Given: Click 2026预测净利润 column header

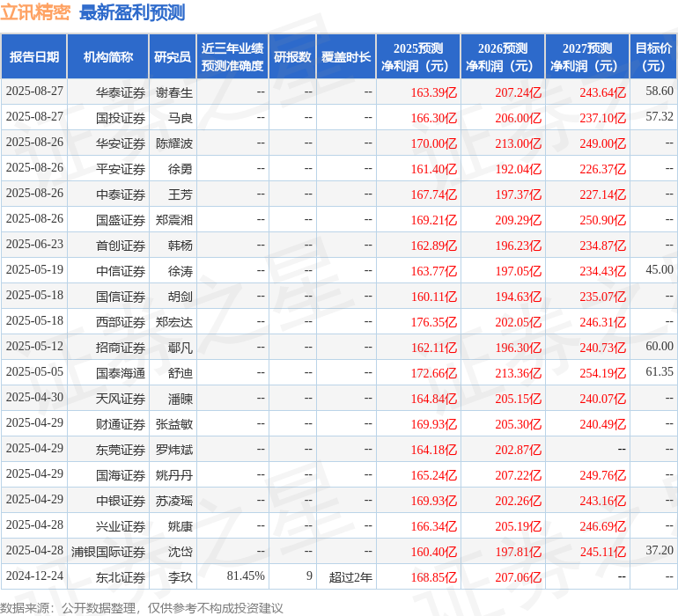Looking at the screenshot, I should [x=503, y=57].
